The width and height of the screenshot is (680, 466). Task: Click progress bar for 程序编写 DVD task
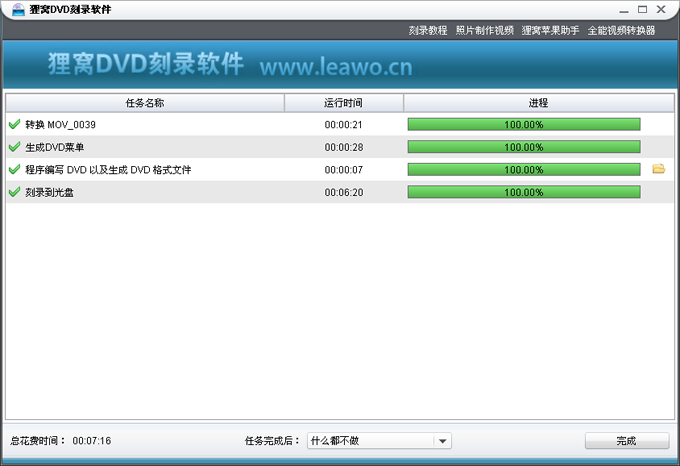524,169
